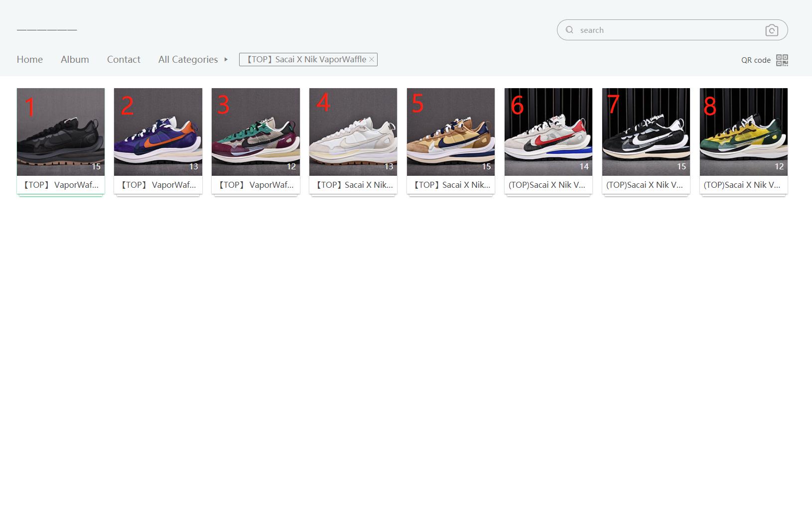Remove the Sacai X Nik VaporWaffle filter tag
The width and height of the screenshot is (812, 509).
372,59
